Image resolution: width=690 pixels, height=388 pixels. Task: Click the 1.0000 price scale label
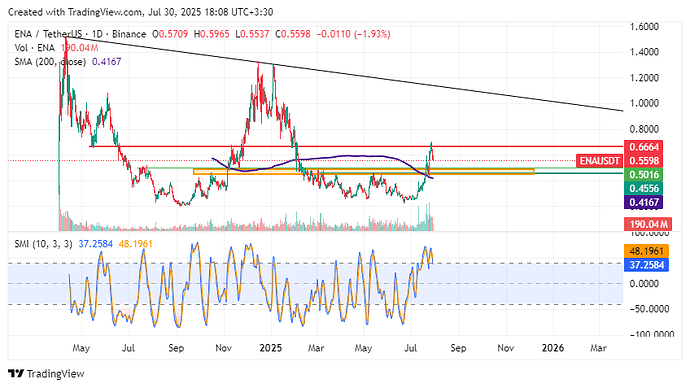(x=644, y=103)
